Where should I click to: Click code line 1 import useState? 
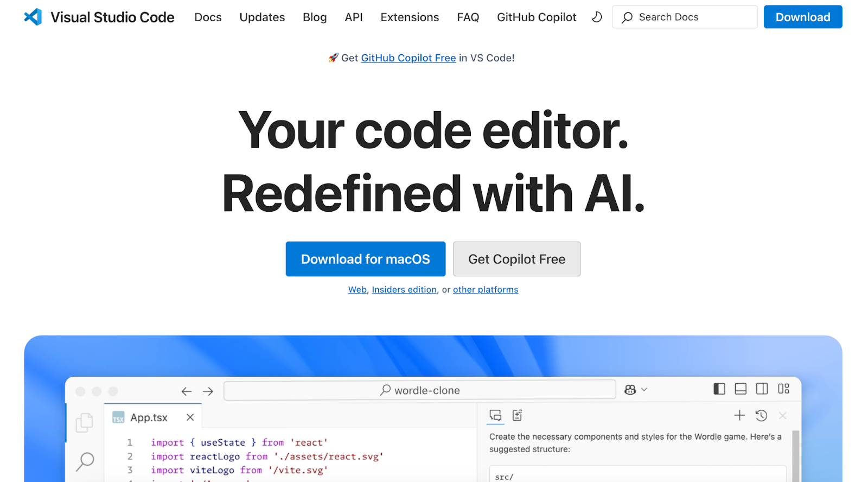[239, 442]
